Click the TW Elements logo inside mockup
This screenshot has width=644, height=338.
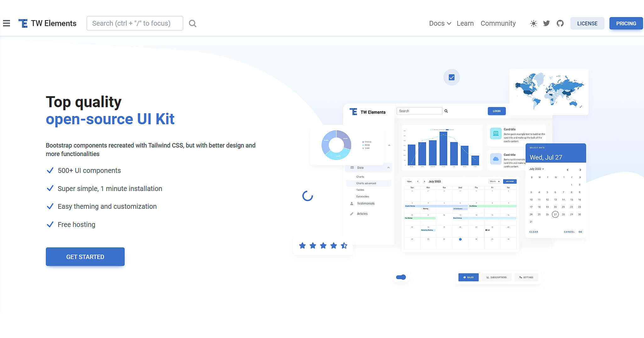(x=367, y=112)
